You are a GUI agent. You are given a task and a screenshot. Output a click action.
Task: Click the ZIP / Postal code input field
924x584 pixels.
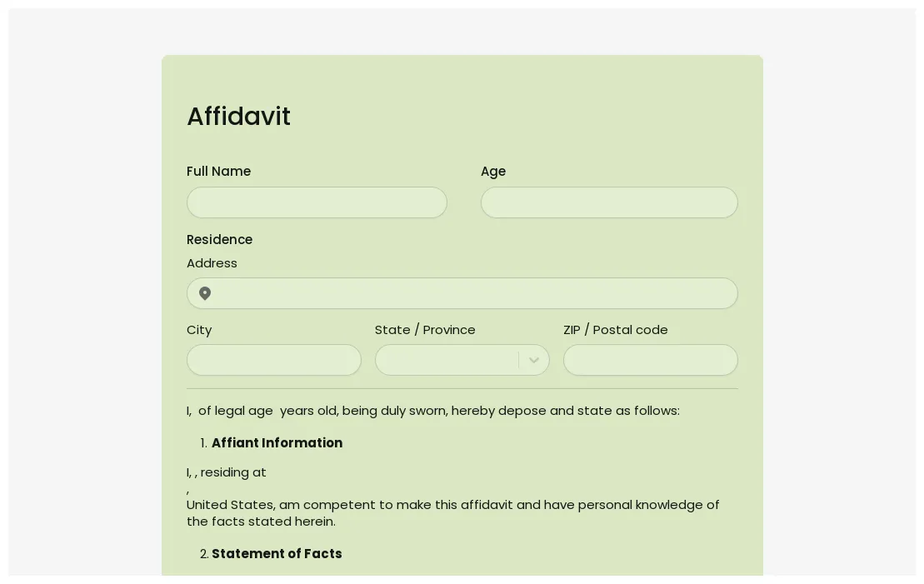coord(651,360)
